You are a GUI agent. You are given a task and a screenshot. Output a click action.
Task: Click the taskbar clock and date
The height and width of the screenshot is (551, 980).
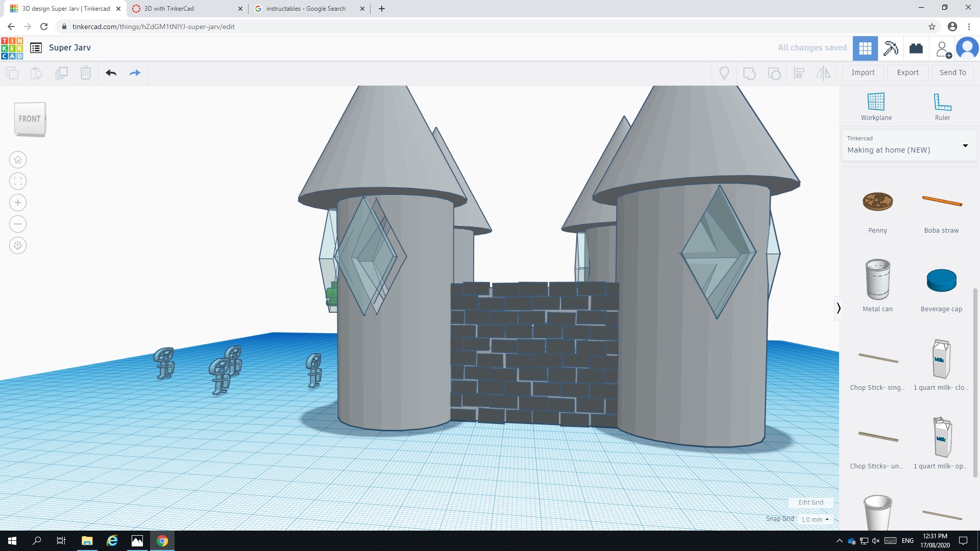935,541
